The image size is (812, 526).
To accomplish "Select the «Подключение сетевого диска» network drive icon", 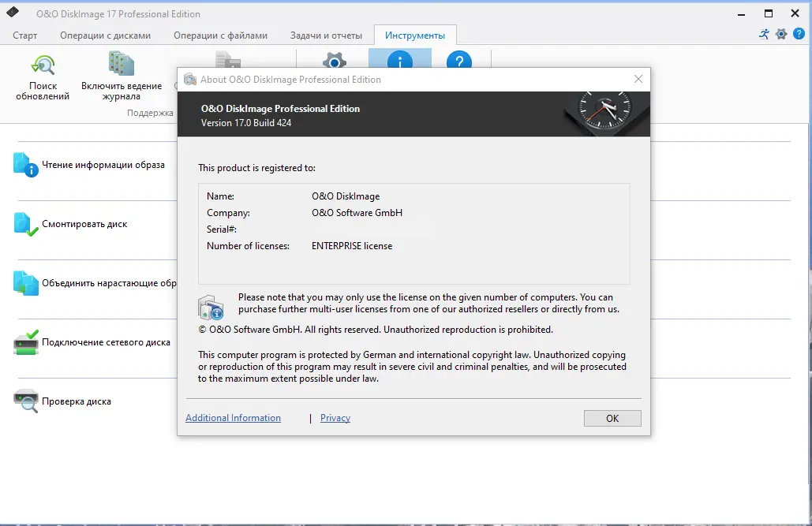I will pos(24,341).
